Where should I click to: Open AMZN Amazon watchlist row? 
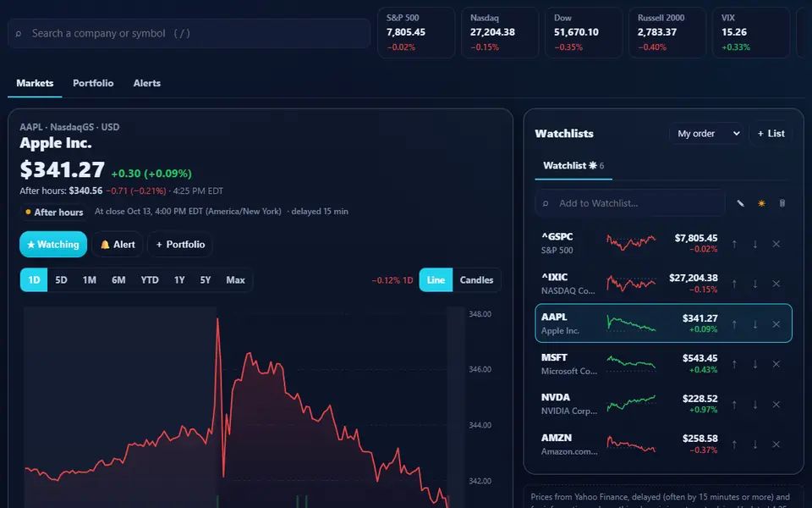tap(663, 444)
